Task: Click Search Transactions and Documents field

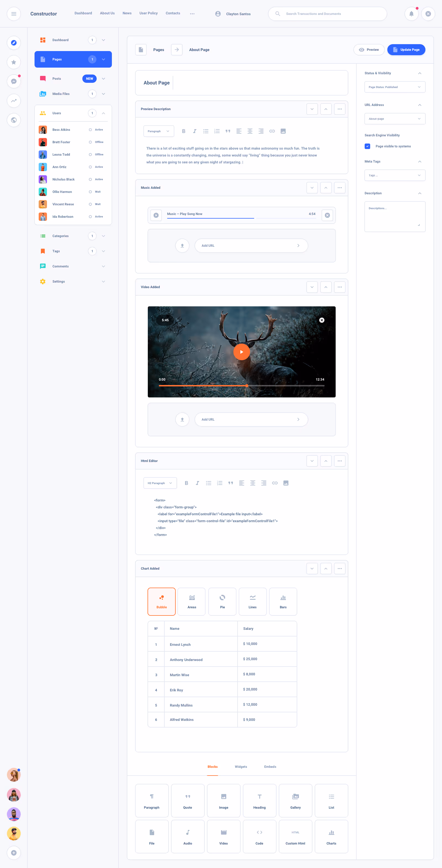Action: [x=327, y=14]
